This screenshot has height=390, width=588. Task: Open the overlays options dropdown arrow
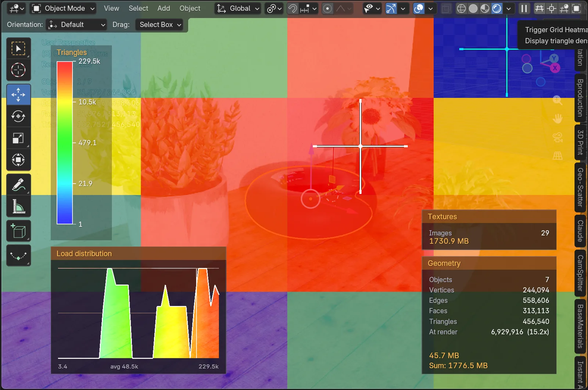point(430,8)
